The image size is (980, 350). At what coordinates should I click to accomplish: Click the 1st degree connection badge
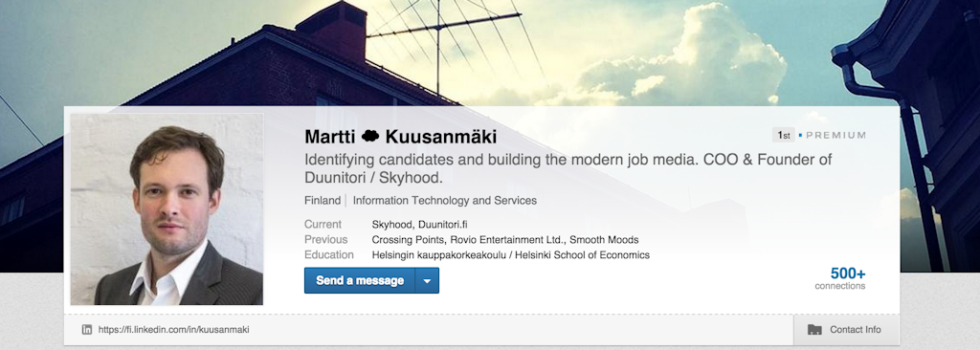pyautogui.click(x=784, y=135)
